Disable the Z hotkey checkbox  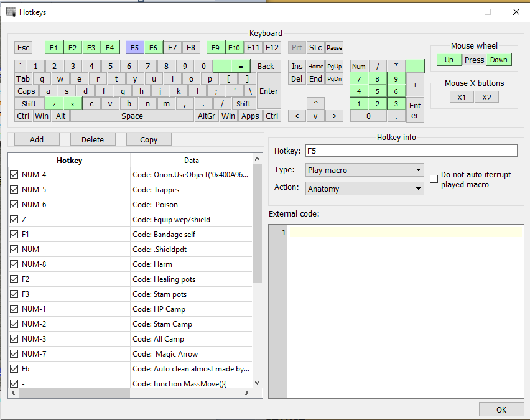click(x=14, y=220)
